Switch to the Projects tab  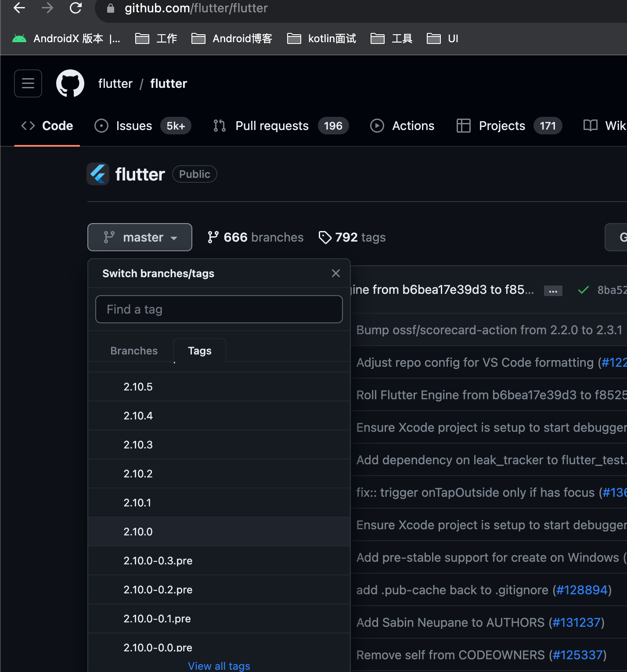[509, 126]
